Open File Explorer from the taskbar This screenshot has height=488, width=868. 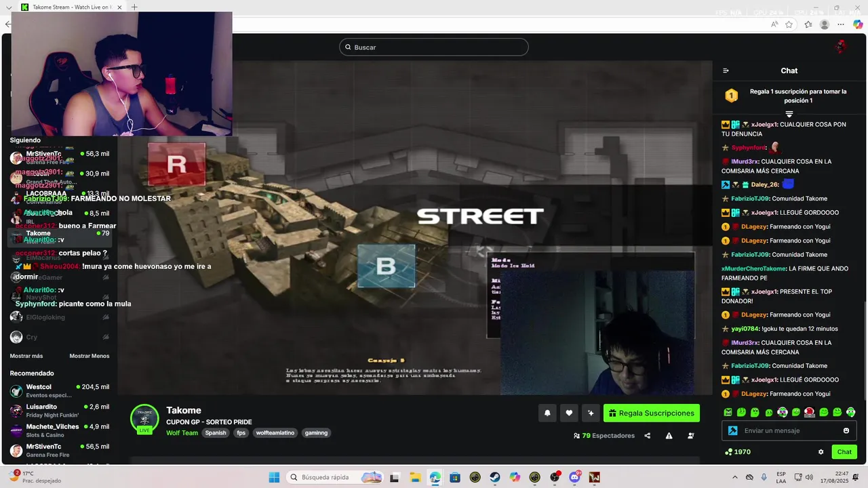[414, 477]
